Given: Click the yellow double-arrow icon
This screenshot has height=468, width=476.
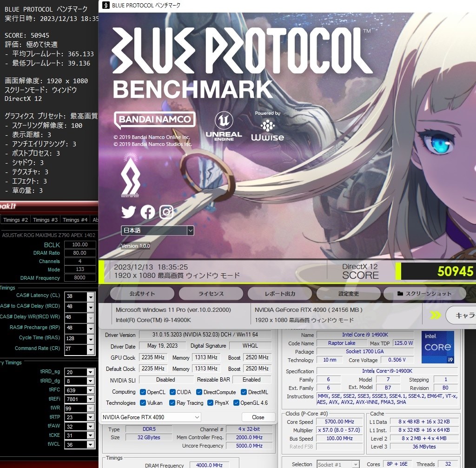Looking at the screenshot, I should point(435,316).
